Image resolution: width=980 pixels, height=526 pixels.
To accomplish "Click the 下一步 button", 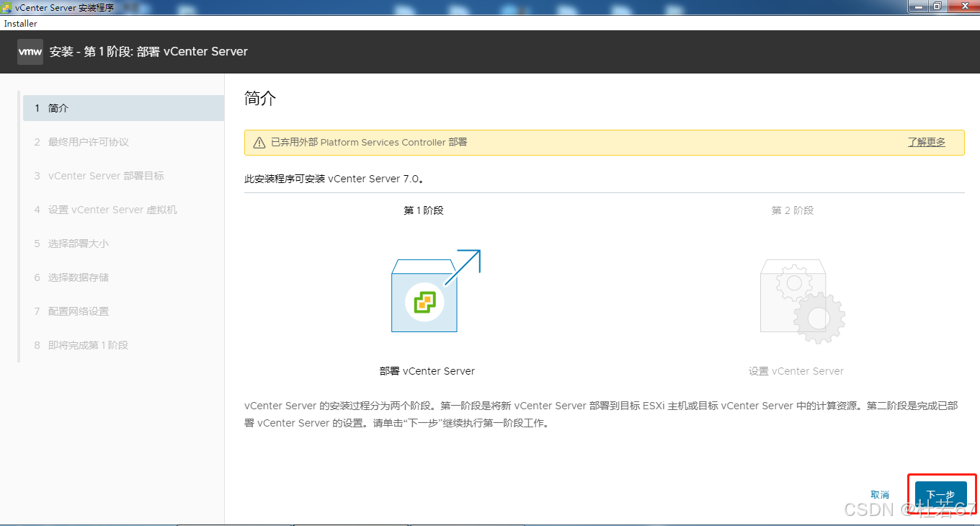I will coord(940,495).
